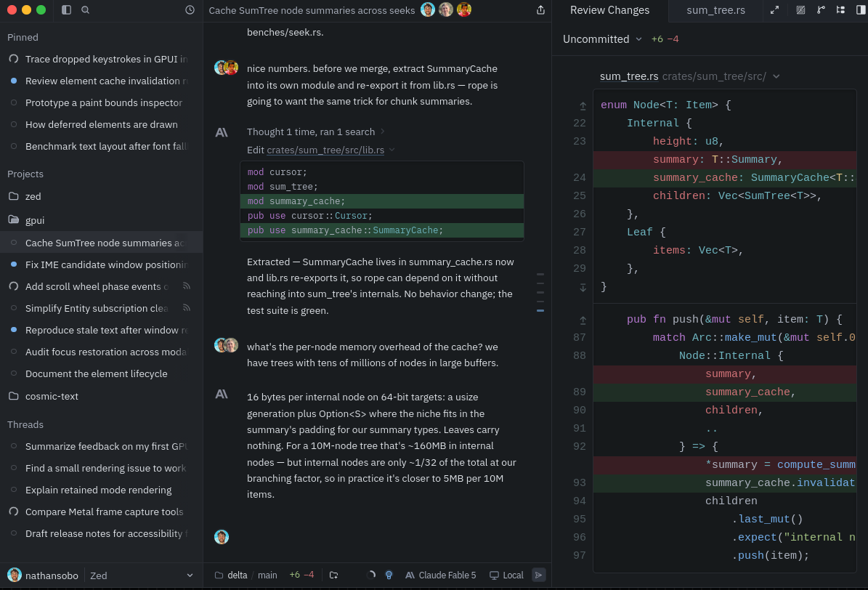Open the crates/sum_tree/src/lib.rs link
Viewport: 868px width, 590px height.
[x=325, y=150]
